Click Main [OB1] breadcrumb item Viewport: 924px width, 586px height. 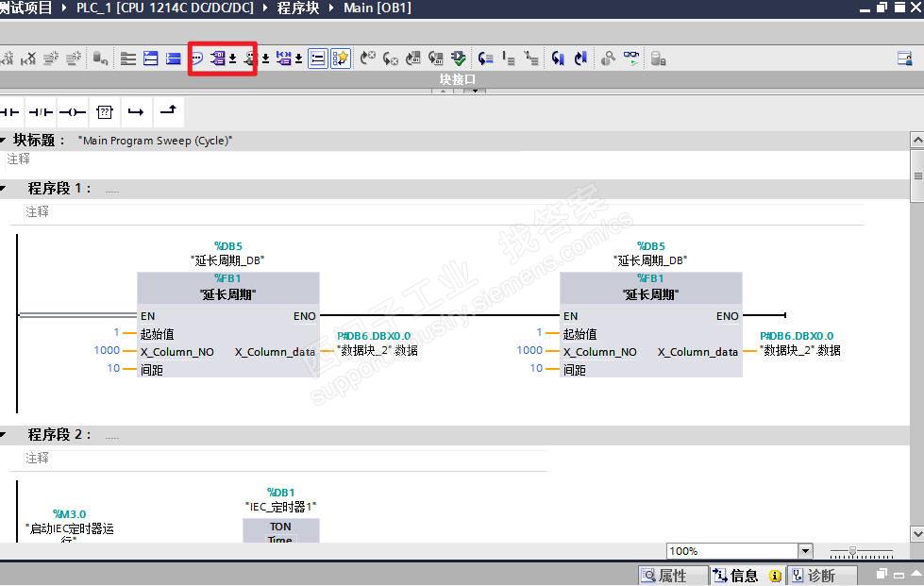click(x=378, y=8)
